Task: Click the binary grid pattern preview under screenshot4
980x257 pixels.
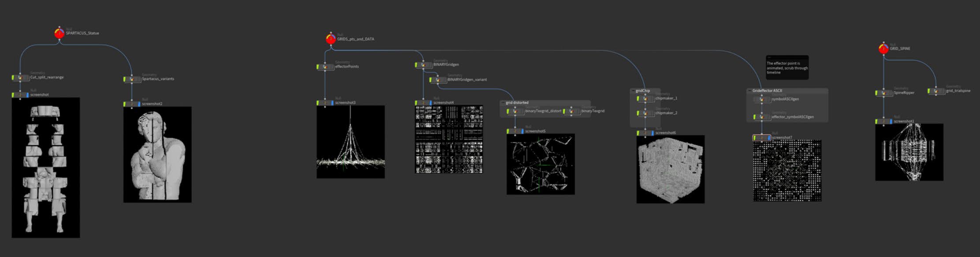Action: click(x=449, y=140)
